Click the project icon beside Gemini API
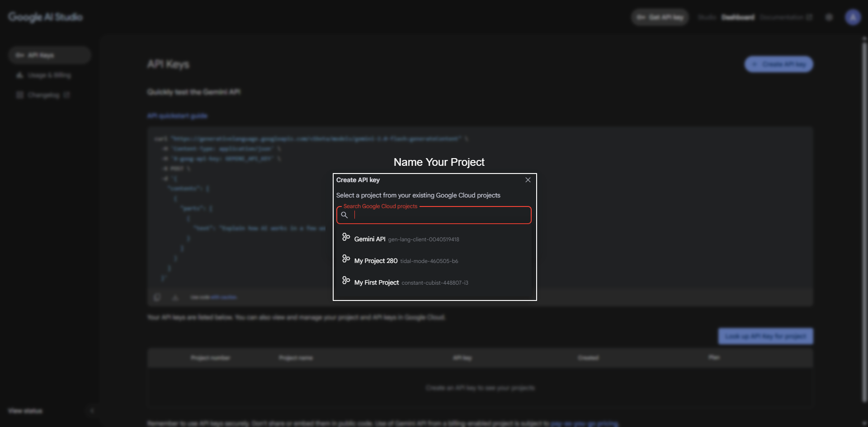The width and height of the screenshot is (868, 427). pos(346,237)
